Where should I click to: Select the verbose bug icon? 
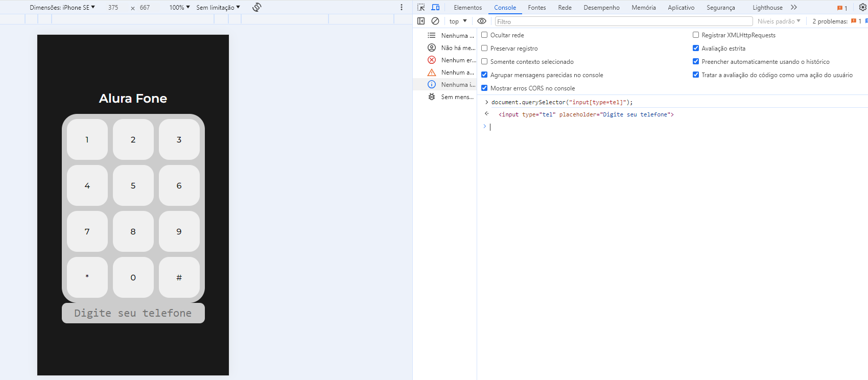(x=432, y=97)
